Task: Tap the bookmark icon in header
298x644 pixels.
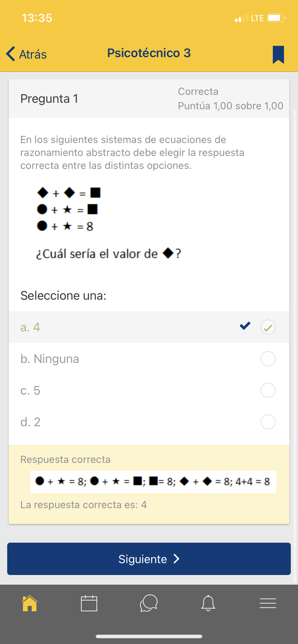Action: point(278,55)
